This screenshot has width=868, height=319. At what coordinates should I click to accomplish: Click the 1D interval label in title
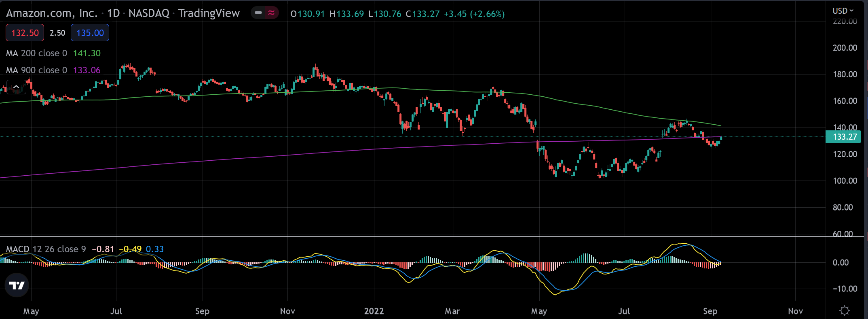tap(114, 13)
